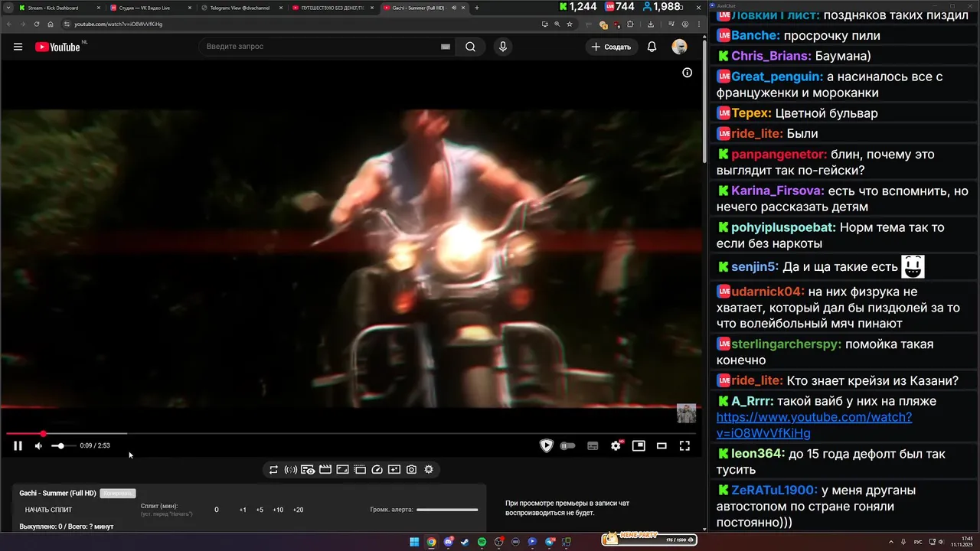Click the resize player icon in toolbar
This screenshot has height=551, width=980.
[x=342, y=469]
